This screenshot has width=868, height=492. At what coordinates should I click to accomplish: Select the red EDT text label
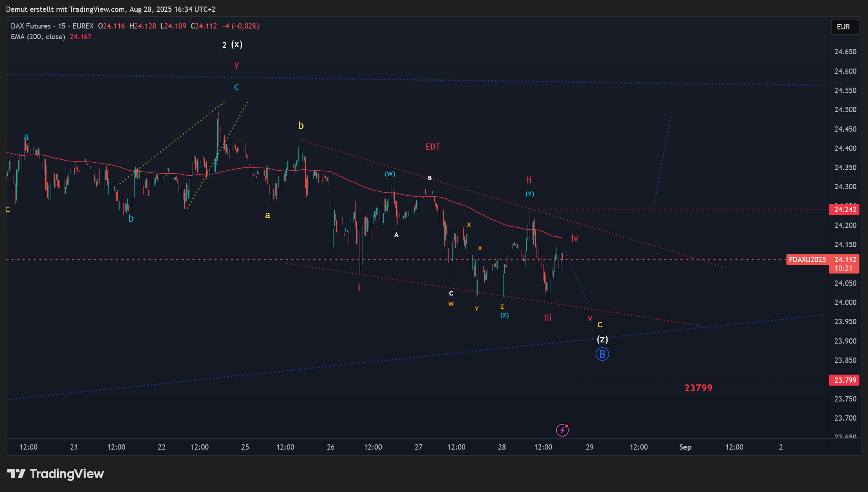(433, 146)
